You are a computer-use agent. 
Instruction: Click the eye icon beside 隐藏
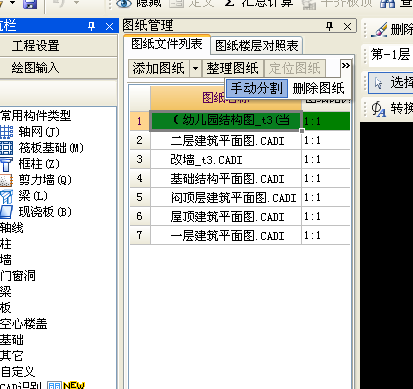click(124, 3)
